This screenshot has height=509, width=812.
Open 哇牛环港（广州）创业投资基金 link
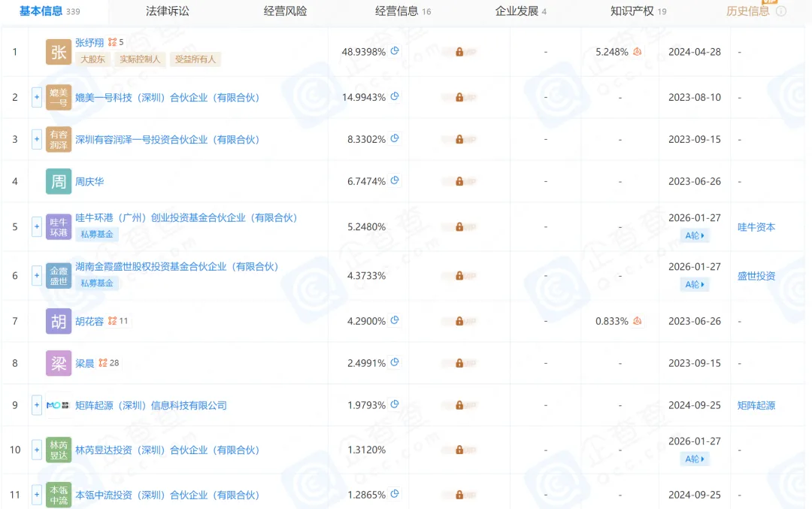point(186,217)
